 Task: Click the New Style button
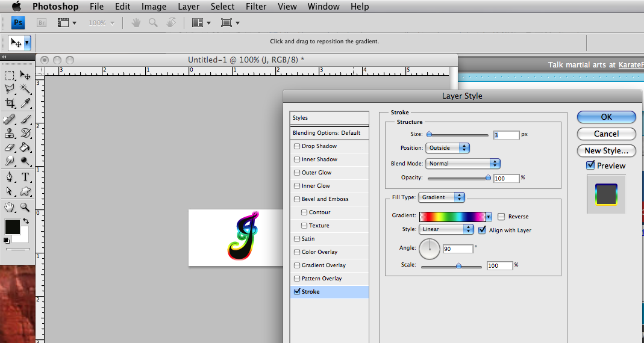(x=606, y=151)
